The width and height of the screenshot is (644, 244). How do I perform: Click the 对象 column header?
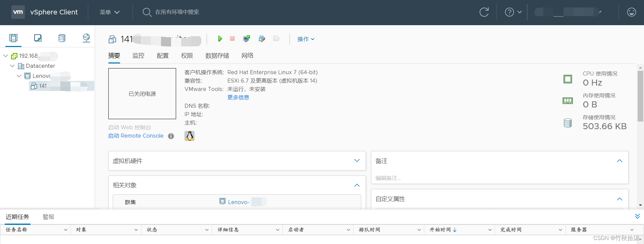(81, 230)
